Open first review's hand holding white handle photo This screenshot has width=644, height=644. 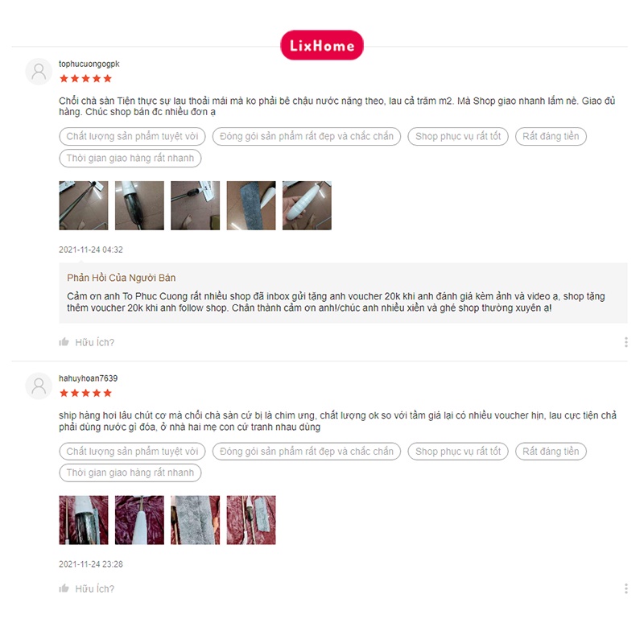pos(307,205)
